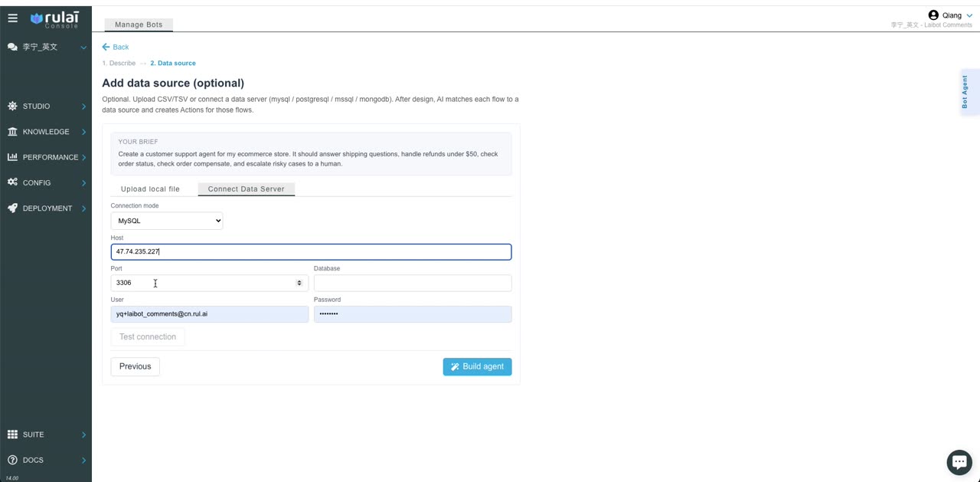Click the Build agent button
Viewport: 980px width, 482px height.
[477, 366]
